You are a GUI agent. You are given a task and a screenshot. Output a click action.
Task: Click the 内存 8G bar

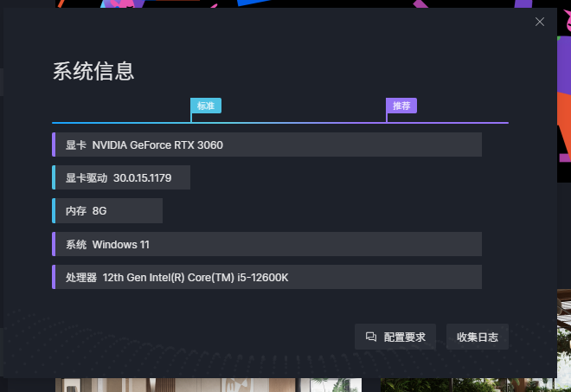click(108, 210)
